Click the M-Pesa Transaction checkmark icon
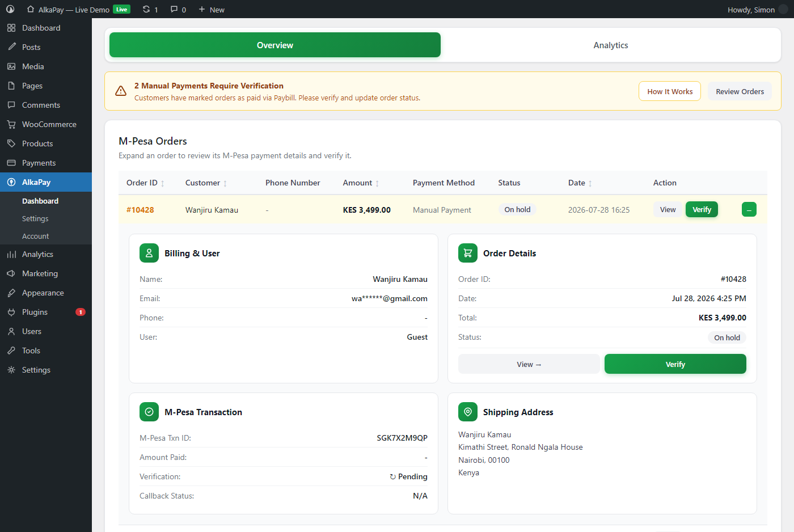Screen dimensions: 794x532 (x=149, y=412)
